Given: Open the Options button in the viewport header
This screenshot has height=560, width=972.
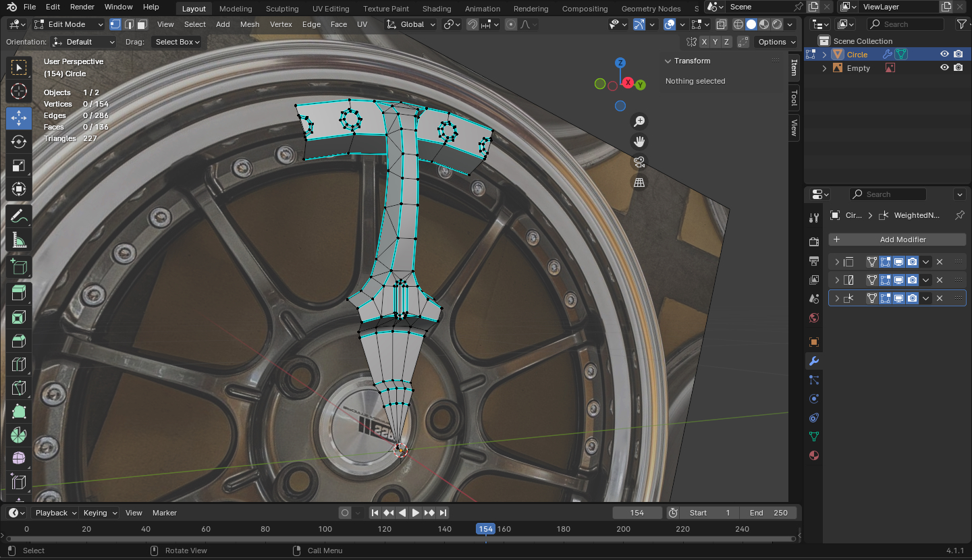Looking at the screenshot, I should pyautogui.click(x=776, y=42).
